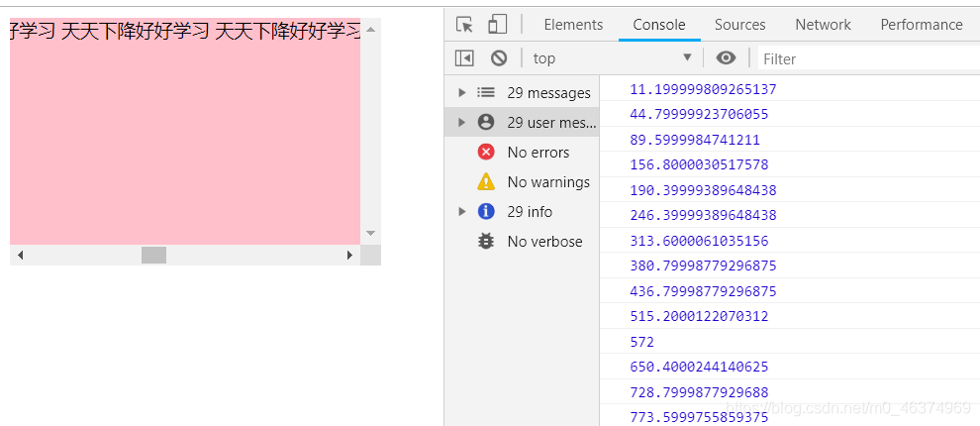The height and width of the screenshot is (426, 980).
Task: Activate the inspect element picker icon
Action: coord(464,25)
